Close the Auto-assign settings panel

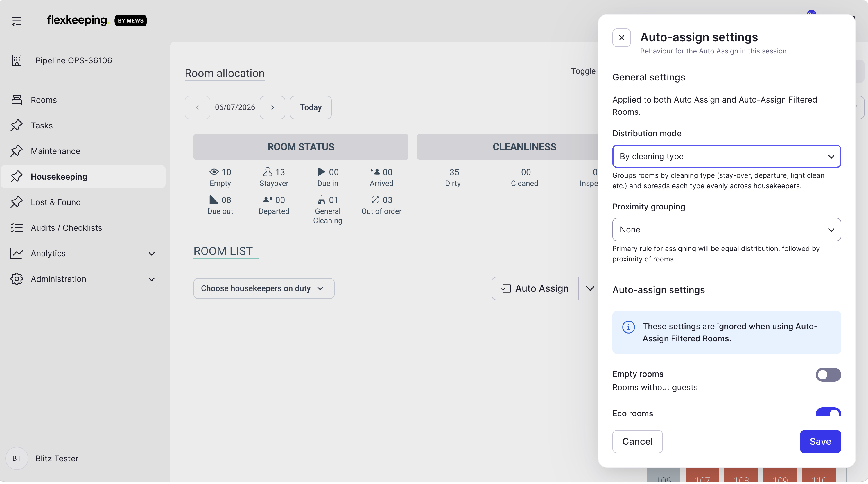621,38
